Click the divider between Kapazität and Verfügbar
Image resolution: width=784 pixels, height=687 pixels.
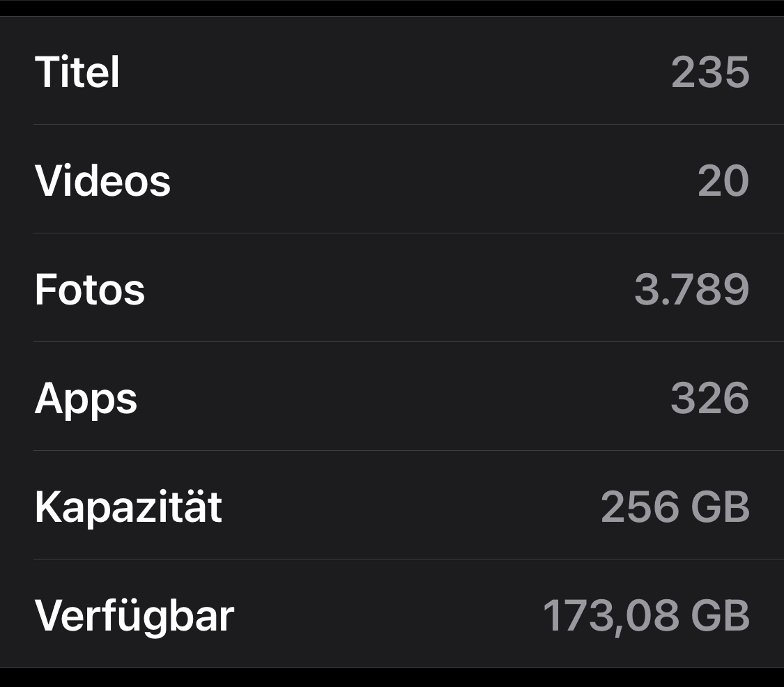point(408,559)
